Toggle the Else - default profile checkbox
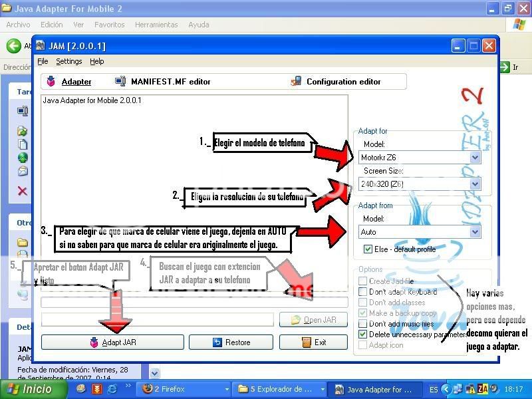 tap(368, 249)
